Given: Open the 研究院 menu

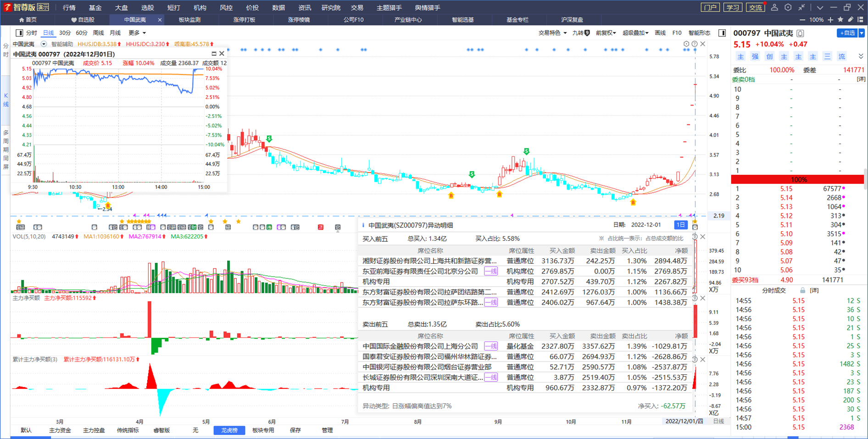Looking at the screenshot, I should coord(331,7).
